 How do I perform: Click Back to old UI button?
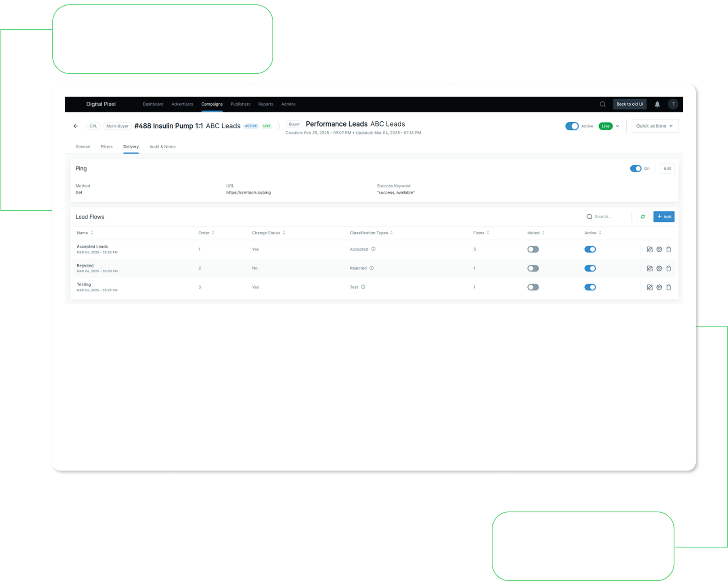coord(630,104)
